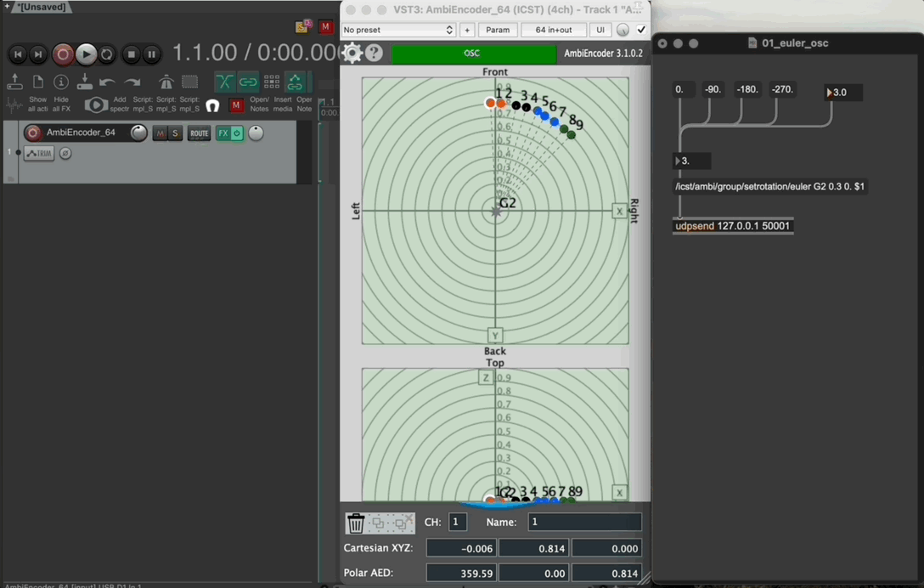
Task: Click the ROUTE button on the track
Action: (x=199, y=133)
